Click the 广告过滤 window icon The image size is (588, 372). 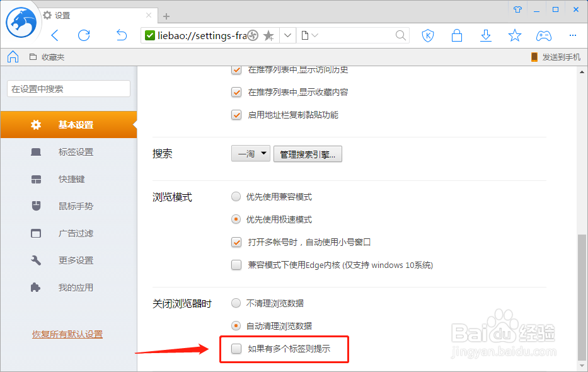pos(36,233)
